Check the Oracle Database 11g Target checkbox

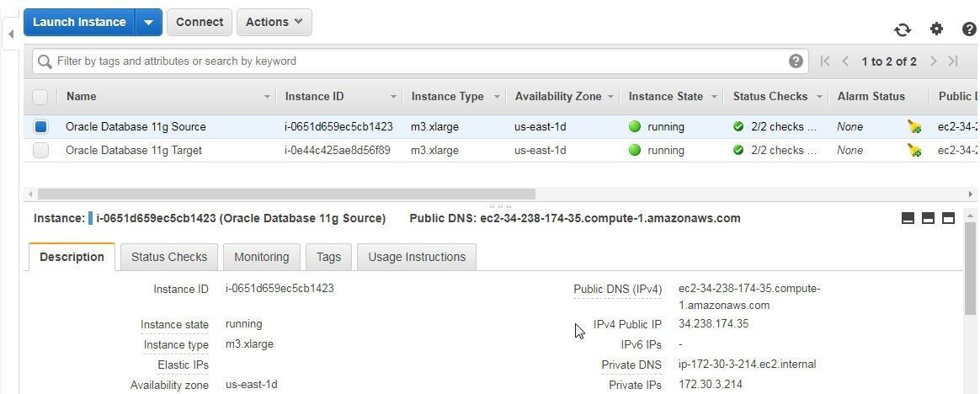tap(40, 151)
